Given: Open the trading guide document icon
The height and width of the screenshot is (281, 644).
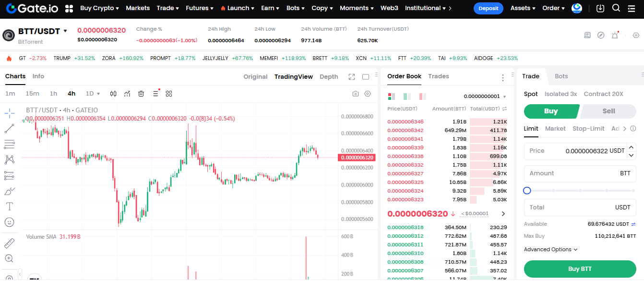Looking at the screenshot, I should coord(587,35).
